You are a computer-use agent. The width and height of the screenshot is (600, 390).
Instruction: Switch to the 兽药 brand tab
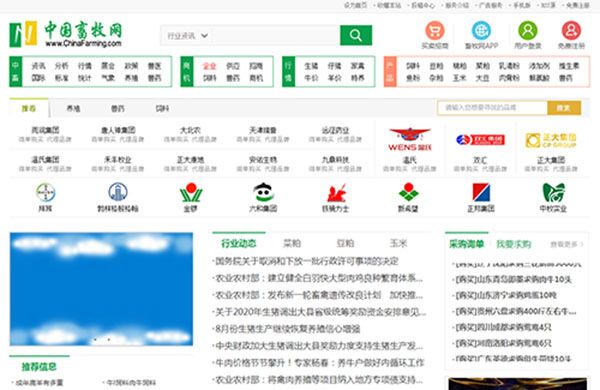tap(117, 109)
